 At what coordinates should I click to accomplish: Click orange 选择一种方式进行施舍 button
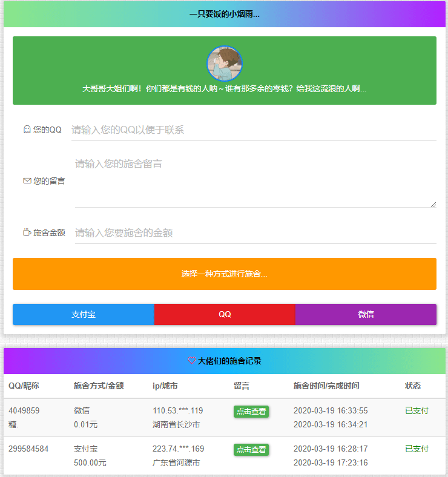(x=225, y=274)
